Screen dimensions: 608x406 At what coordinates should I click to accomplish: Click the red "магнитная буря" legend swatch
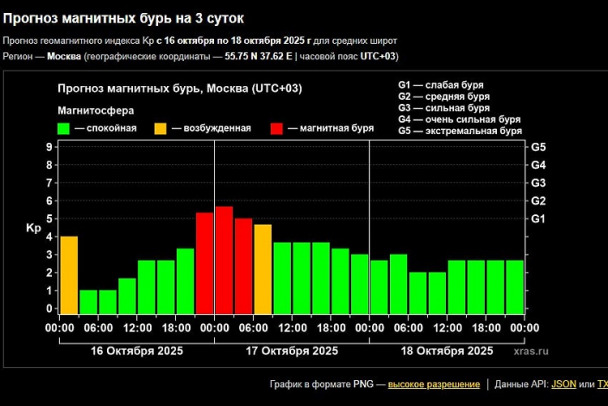tap(277, 129)
